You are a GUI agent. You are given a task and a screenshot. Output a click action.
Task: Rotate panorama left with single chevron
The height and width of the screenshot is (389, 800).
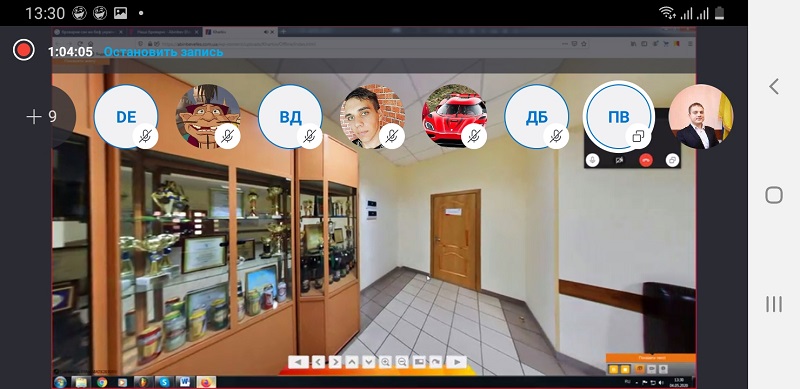[318, 362]
